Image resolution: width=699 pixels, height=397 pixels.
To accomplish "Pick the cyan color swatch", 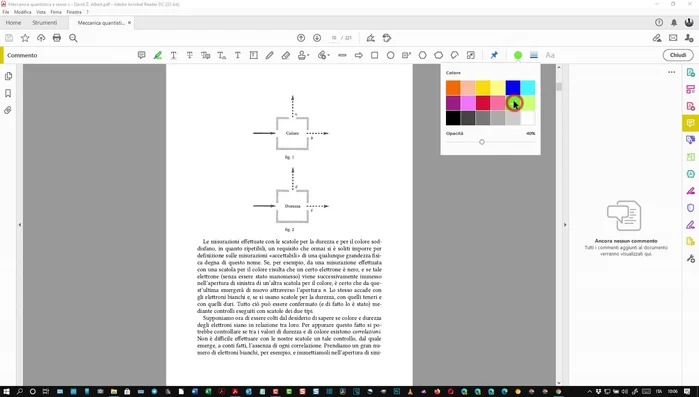I will point(528,88).
